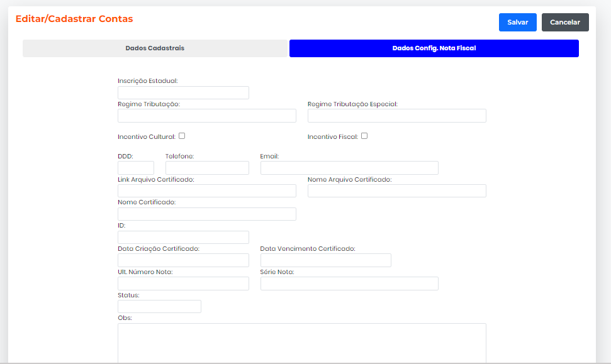Click into the Telefone field
This screenshot has height=364, width=611.
tap(207, 168)
